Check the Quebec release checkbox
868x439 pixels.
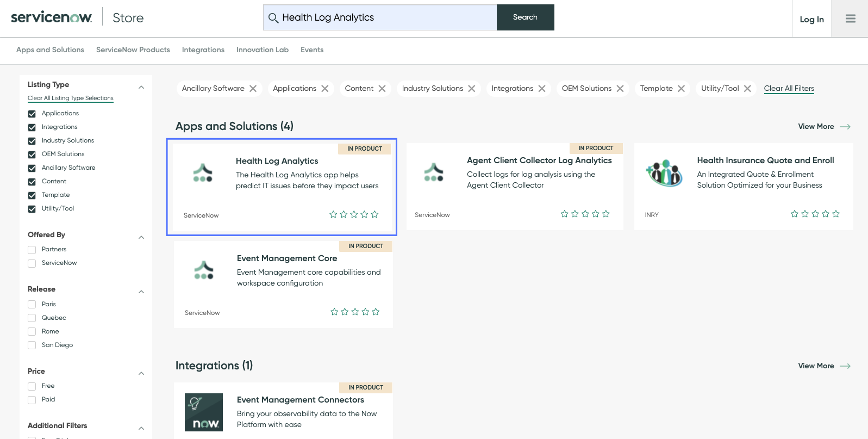tap(32, 318)
